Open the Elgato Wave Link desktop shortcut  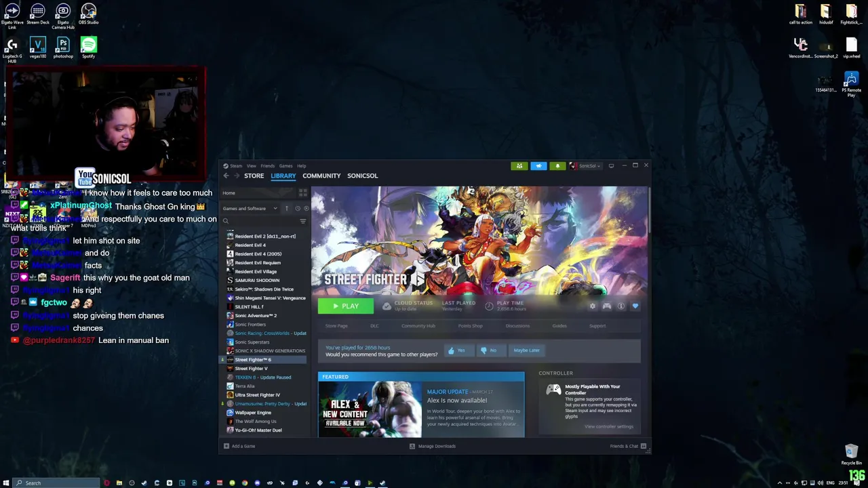12,15
